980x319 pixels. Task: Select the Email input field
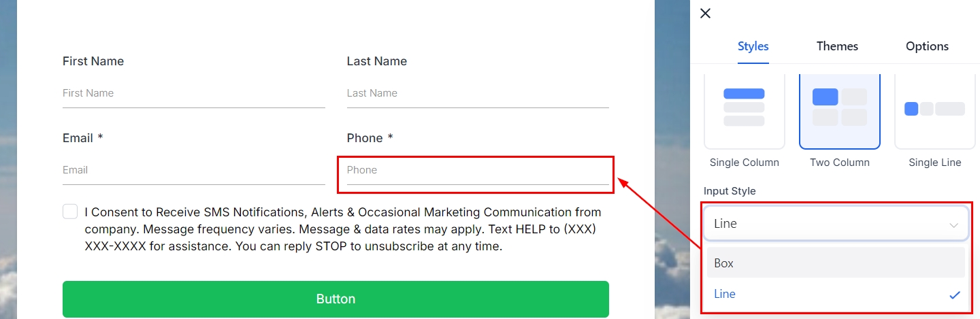[x=193, y=170]
